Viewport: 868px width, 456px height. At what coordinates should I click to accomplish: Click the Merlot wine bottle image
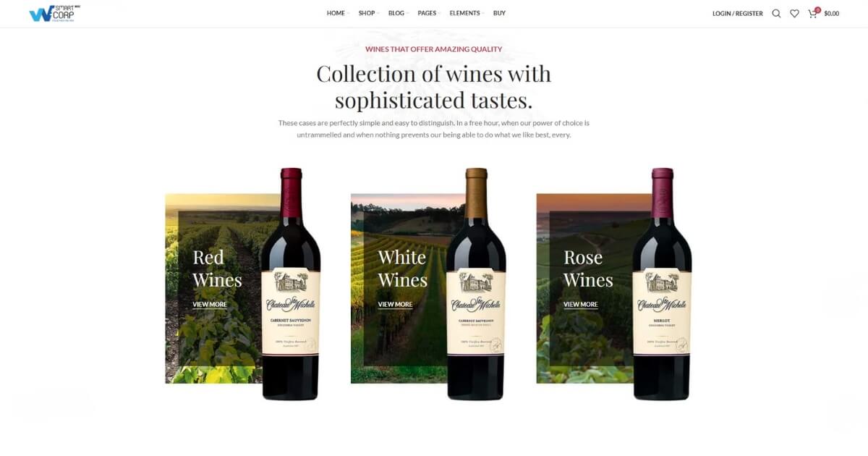coord(662,284)
